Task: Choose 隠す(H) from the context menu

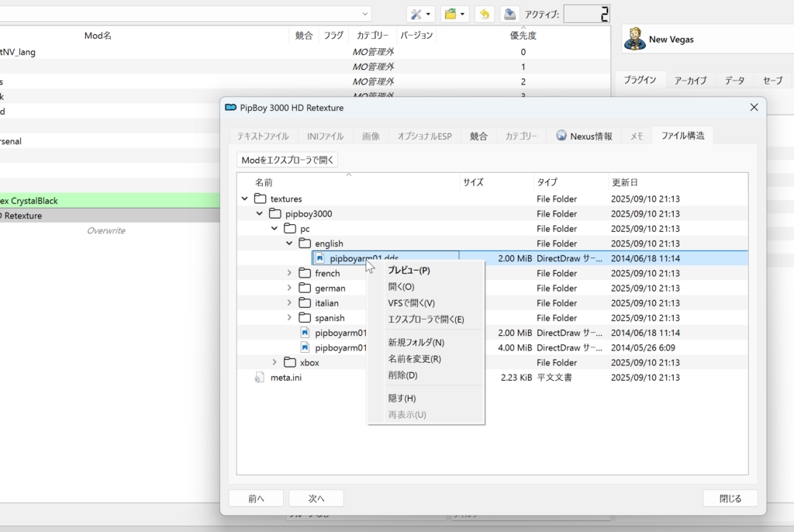Action: point(402,398)
